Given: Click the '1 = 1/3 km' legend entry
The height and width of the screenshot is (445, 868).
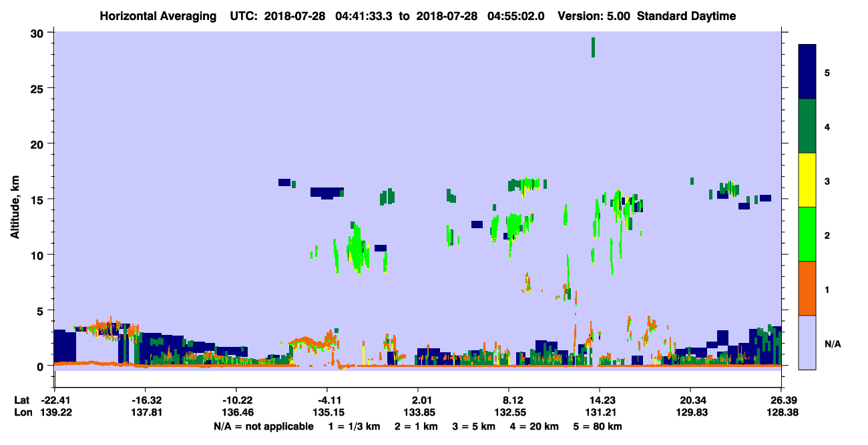Looking at the screenshot, I should pos(354,426).
